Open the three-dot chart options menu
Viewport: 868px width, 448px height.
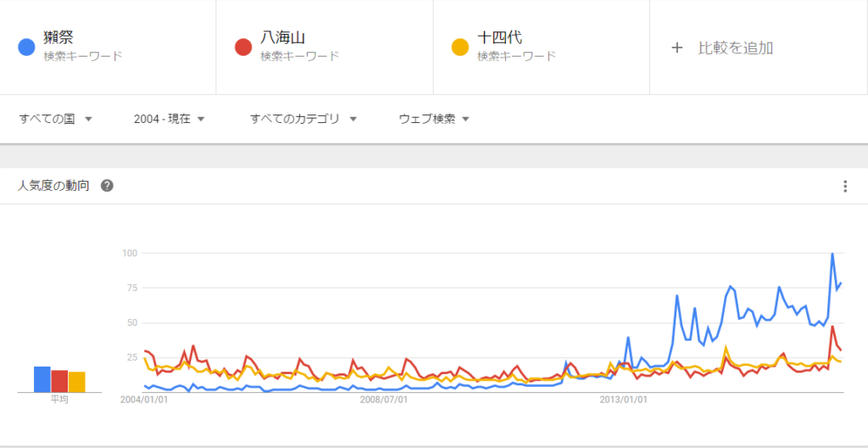(845, 187)
